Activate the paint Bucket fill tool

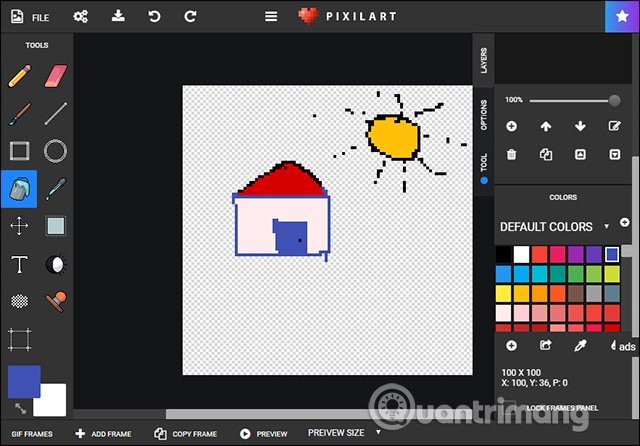tap(19, 188)
